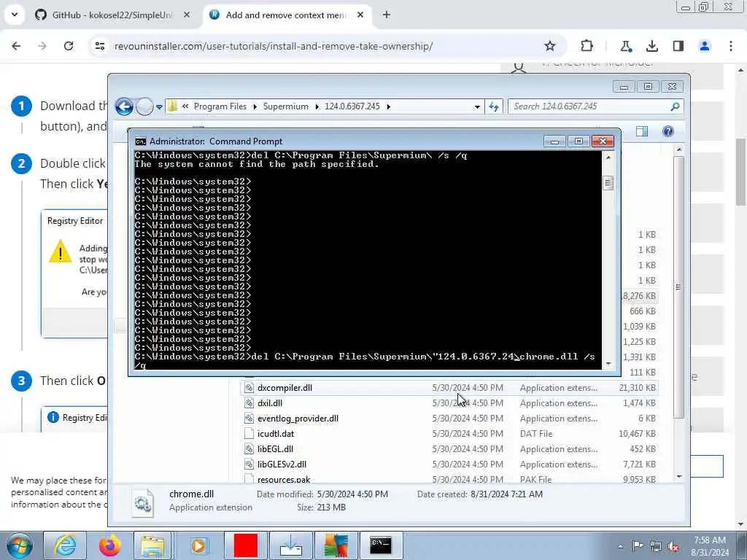This screenshot has width=747, height=560.
Task: Open Explorer address bar history dropdown
Action: coord(477,107)
